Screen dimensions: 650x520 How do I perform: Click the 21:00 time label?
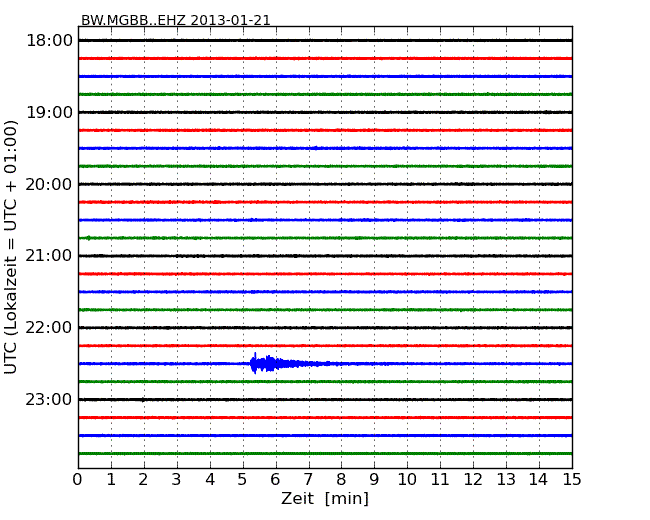coord(49,256)
